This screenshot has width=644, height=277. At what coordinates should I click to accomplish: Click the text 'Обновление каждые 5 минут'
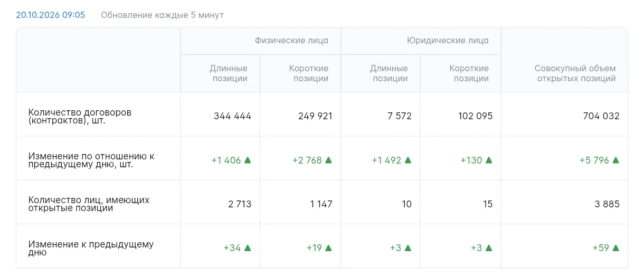(163, 15)
